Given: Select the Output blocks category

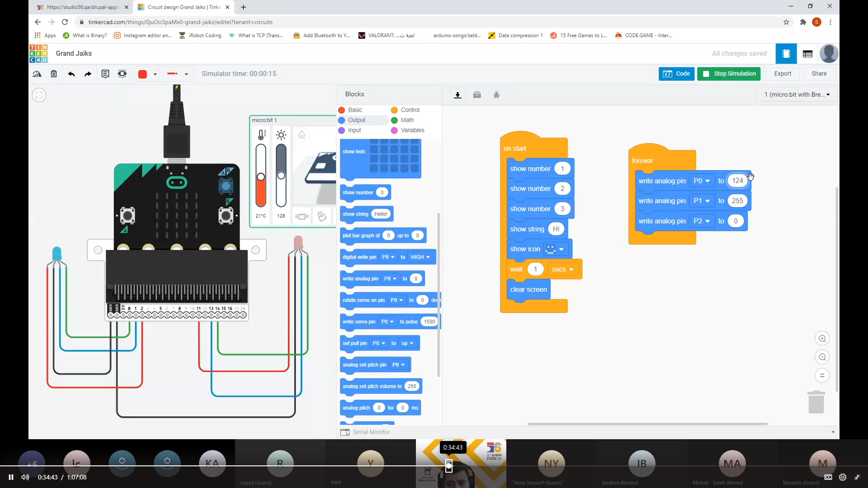Looking at the screenshot, I should (x=352, y=120).
